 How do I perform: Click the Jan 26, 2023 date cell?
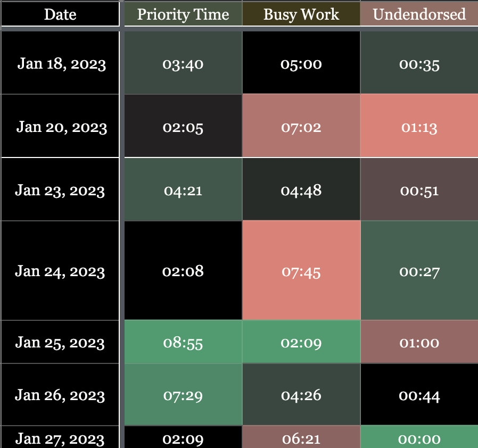pyautogui.click(x=60, y=395)
